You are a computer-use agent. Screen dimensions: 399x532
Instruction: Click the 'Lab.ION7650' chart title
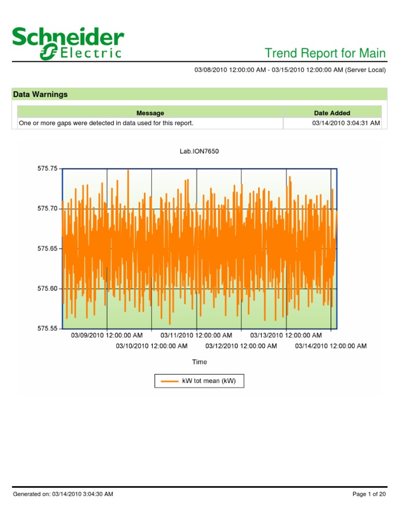tap(199, 151)
